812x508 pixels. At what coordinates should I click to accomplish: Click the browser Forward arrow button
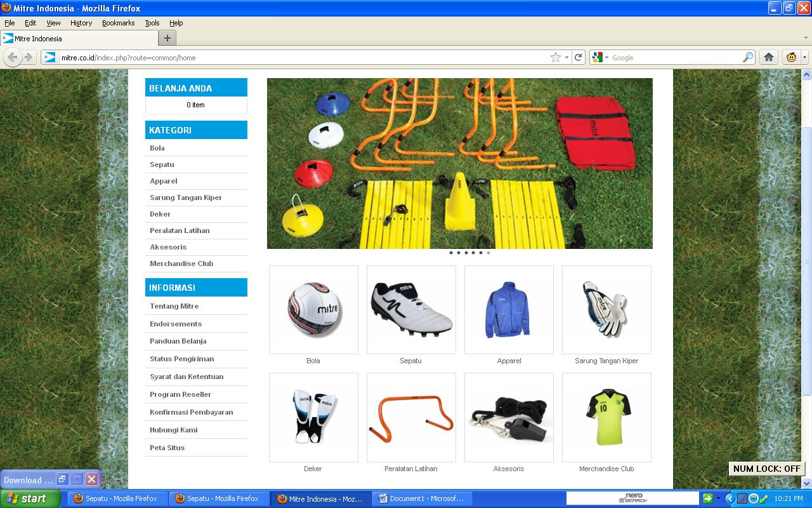click(28, 57)
